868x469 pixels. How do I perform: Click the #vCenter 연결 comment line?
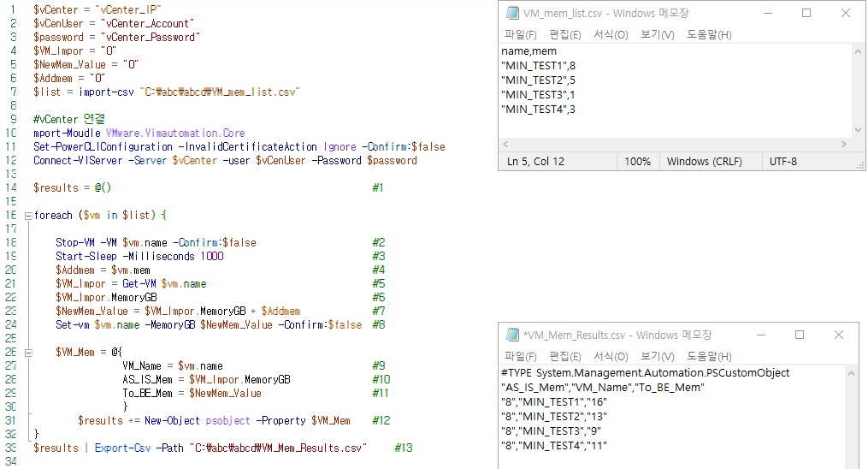pos(68,120)
